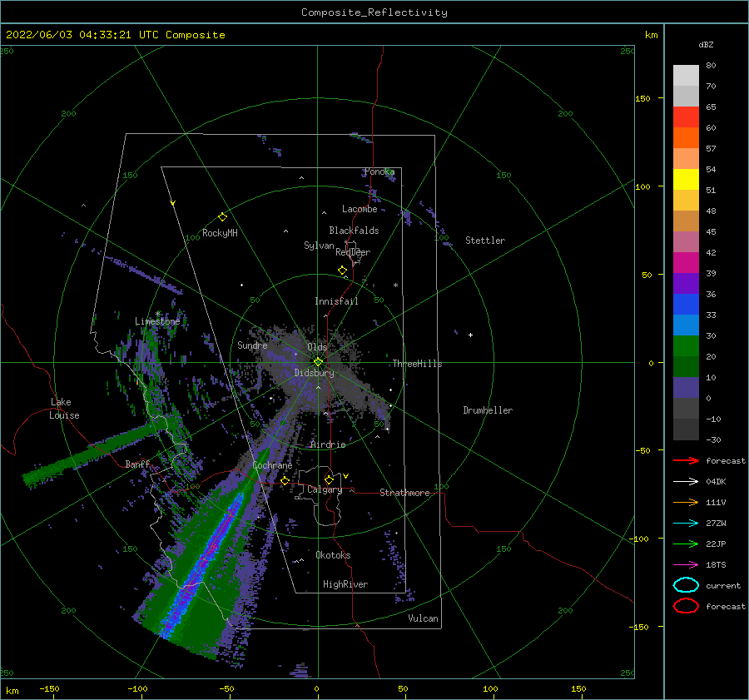Click the Didsbury town label
749x700 pixels.
click(x=315, y=373)
